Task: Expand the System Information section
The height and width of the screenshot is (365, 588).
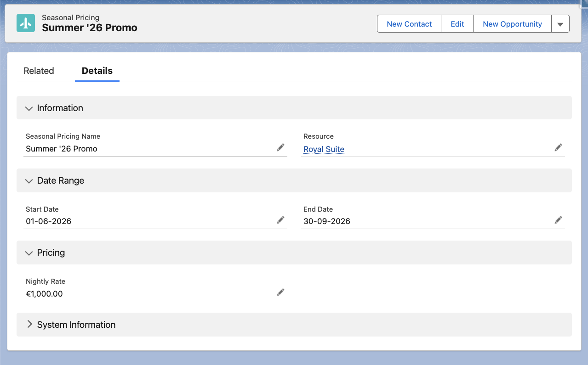Action: (29, 325)
